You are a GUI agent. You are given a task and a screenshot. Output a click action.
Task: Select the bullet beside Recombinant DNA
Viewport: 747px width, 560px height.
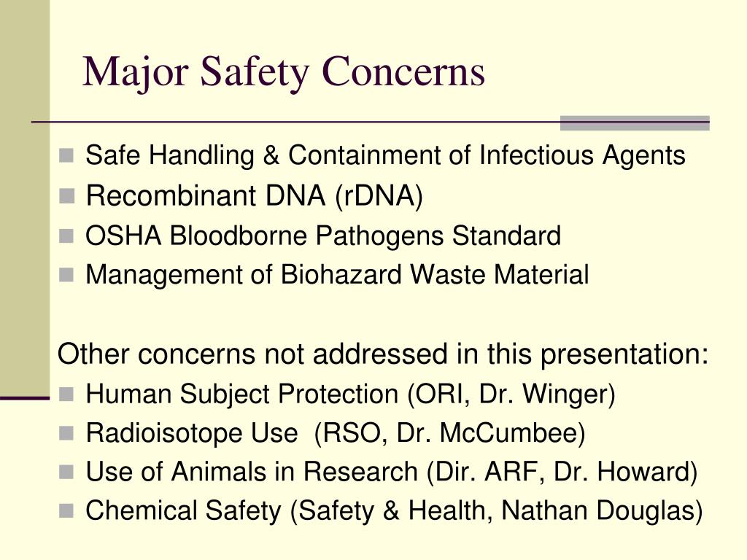pos(66,195)
